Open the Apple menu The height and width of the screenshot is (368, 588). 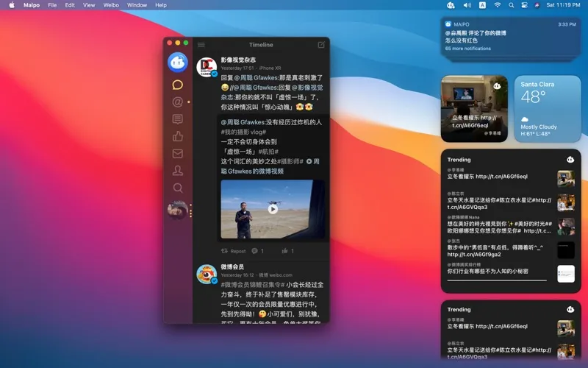[x=12, y=5]
